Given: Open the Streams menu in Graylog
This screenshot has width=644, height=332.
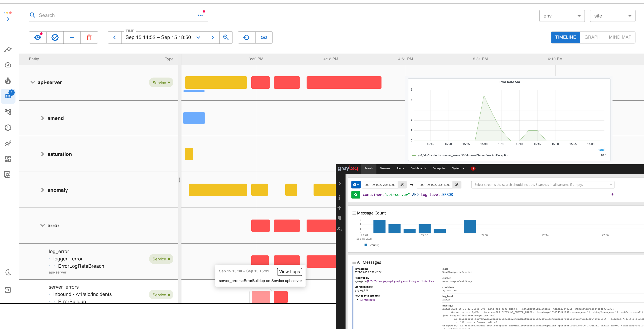Looking at the screenshot, I should tap(385, 168).
